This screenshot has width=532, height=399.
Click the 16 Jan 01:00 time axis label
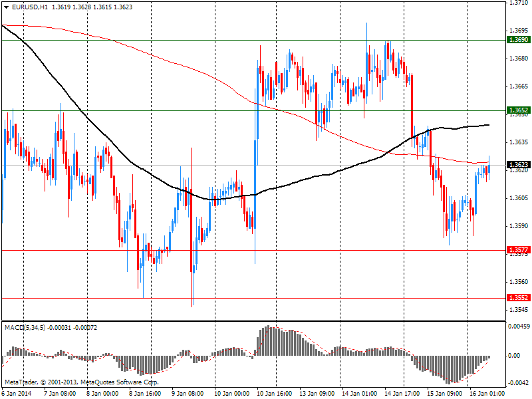coord(487,393)
